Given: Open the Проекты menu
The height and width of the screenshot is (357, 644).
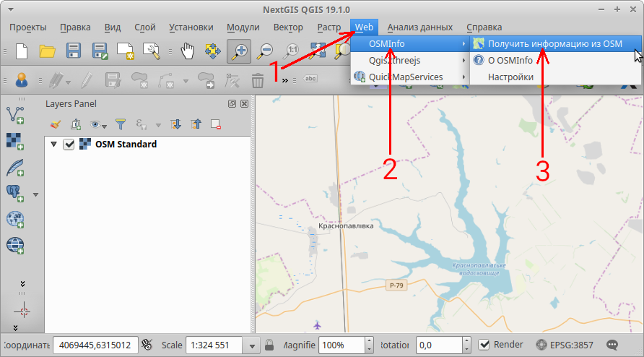Looking at the screenshot, I should tap(28, 27).
